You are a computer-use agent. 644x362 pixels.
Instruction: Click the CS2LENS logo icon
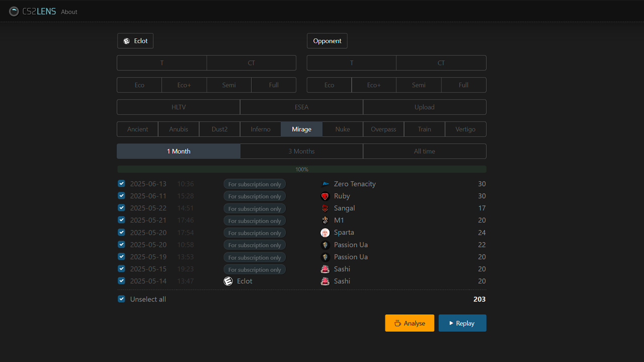click(x=14, y=11)
